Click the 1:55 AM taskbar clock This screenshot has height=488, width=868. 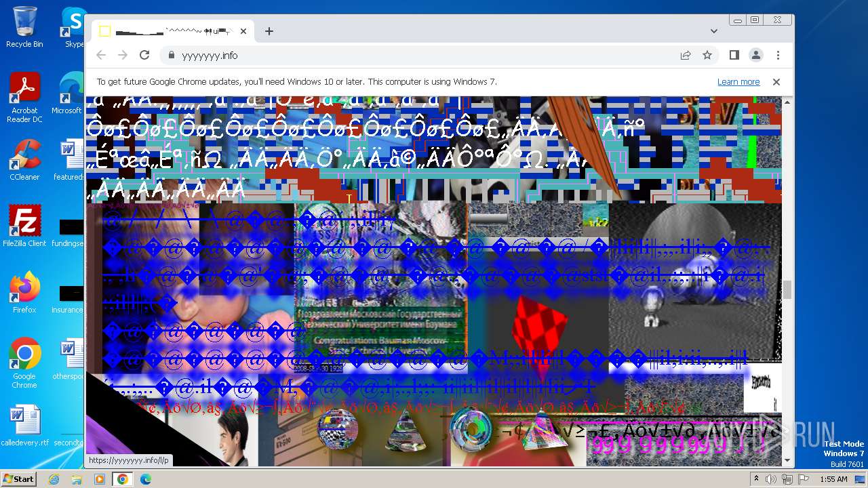click(x=833, y=479)
